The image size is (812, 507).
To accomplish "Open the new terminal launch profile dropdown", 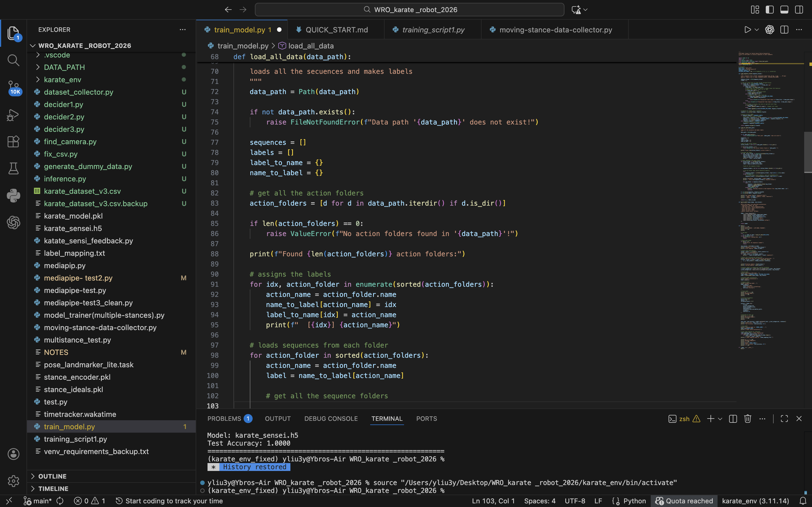I will click(720, 419).
